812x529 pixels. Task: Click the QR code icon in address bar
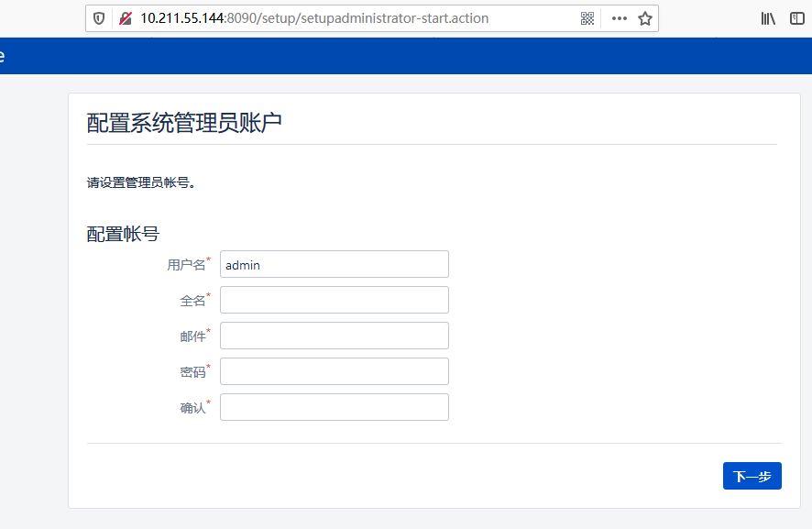coord(587,18)
